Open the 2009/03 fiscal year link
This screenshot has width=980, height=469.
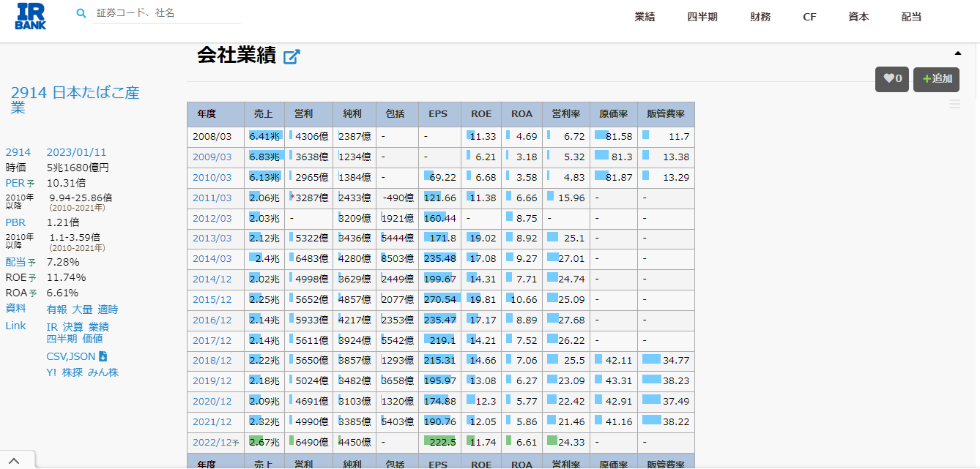212,157
